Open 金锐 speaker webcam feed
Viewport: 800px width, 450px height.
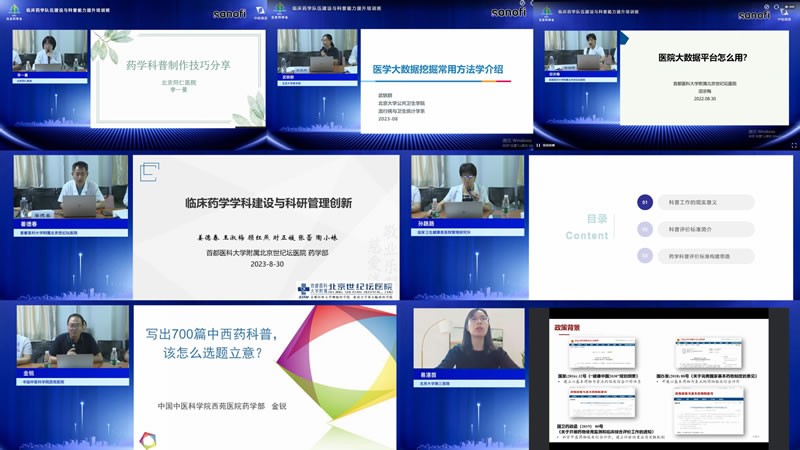tap(72, 337)
